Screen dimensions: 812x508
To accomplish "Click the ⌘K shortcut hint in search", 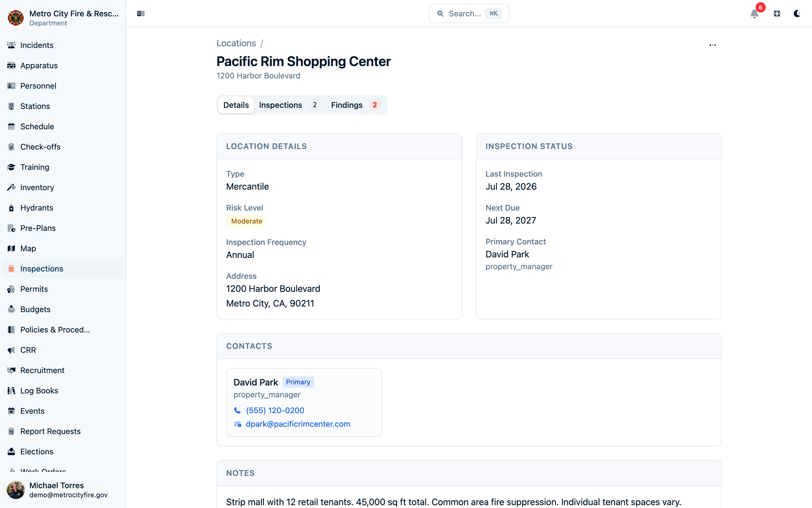I will pos(493,14).
